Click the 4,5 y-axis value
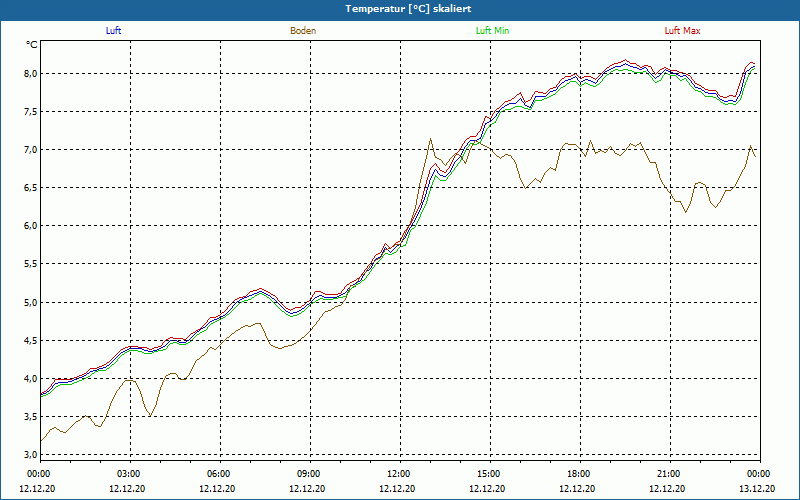The image size is (800, 500). 32,340
